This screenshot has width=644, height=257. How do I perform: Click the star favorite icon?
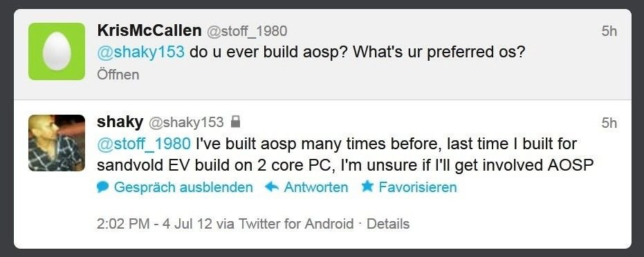point(367,187)
